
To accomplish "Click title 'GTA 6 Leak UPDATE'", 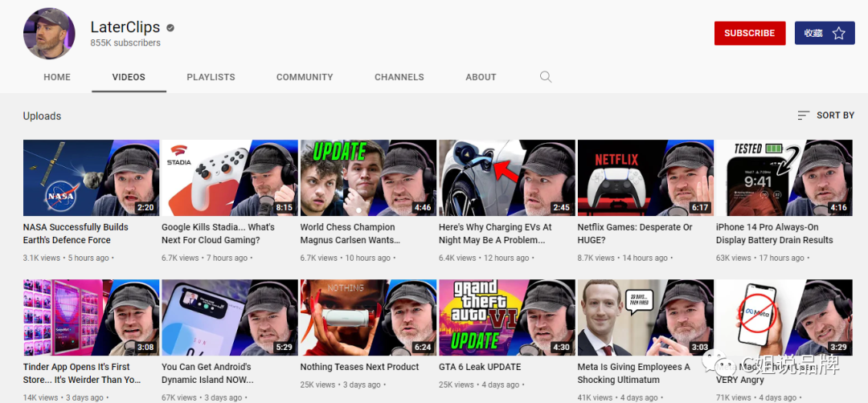I will click(480, 367).
